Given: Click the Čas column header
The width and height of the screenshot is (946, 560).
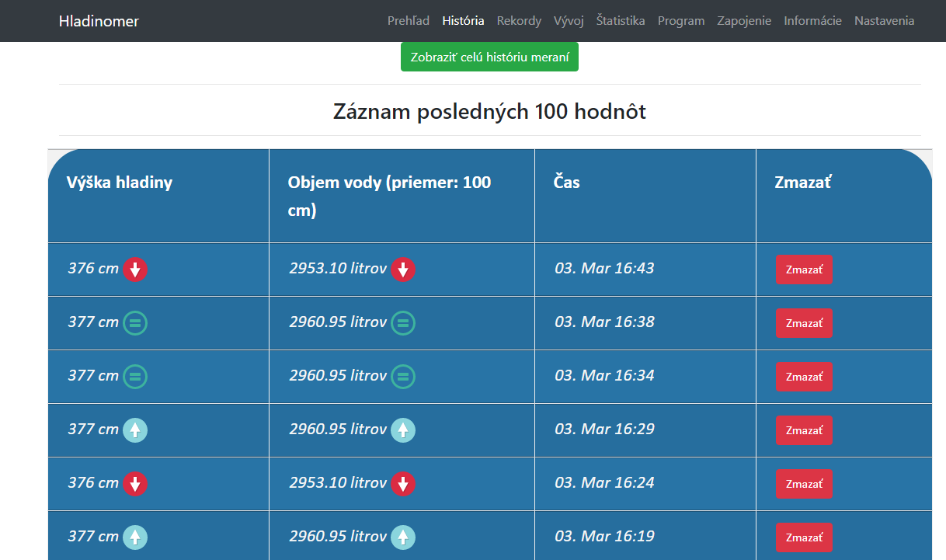Looking at the screenshot, I should (x=645, y=196).
